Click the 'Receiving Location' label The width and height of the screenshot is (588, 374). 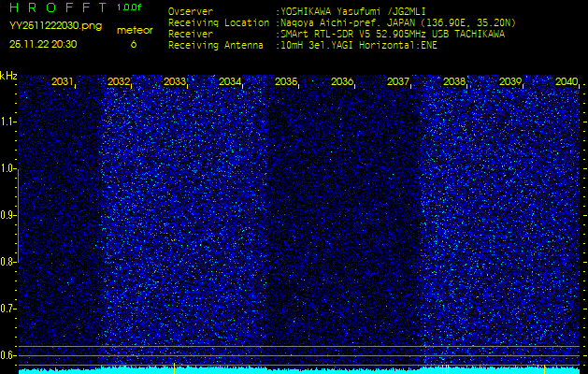tap(219, 22)
